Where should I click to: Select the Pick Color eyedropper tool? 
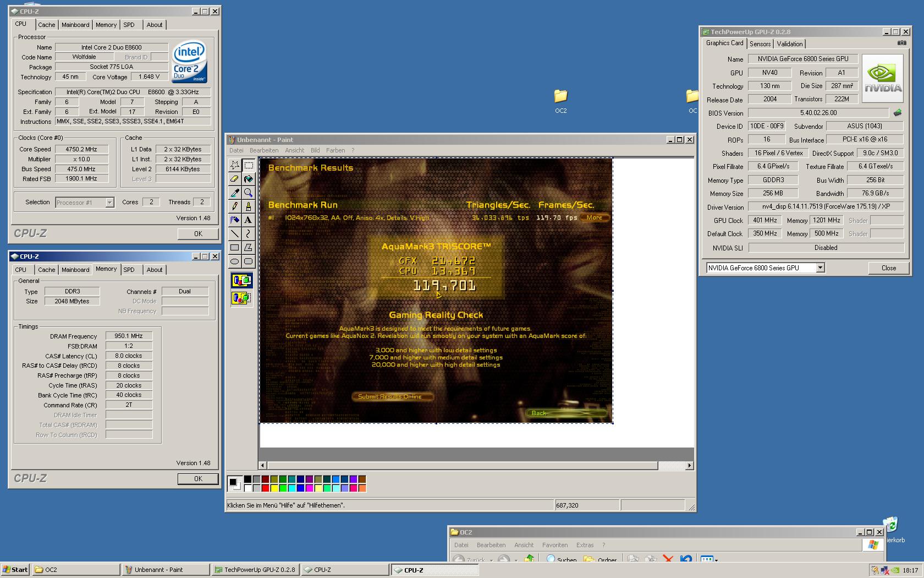click(x=235, y=193)
